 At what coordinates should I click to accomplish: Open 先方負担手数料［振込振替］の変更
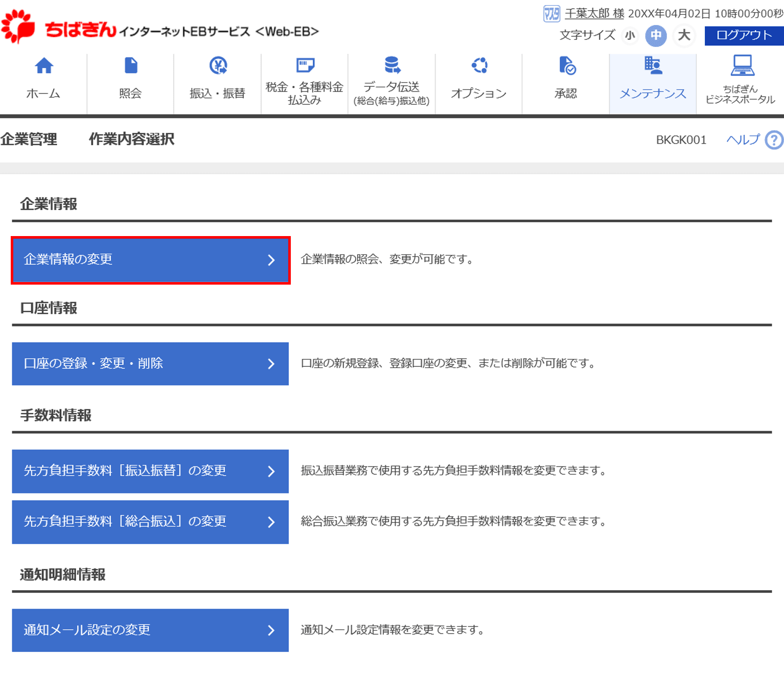click(x=150, y=471)
